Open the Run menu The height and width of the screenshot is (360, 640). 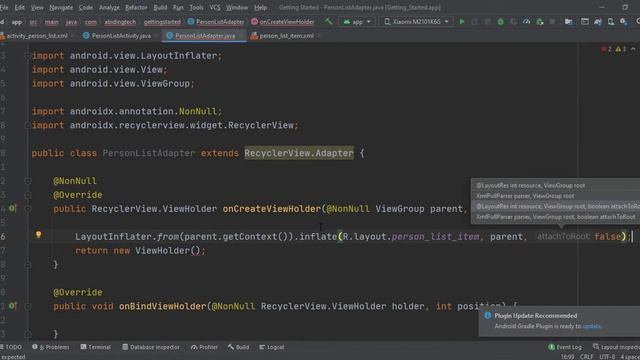[x=178, y=7]
